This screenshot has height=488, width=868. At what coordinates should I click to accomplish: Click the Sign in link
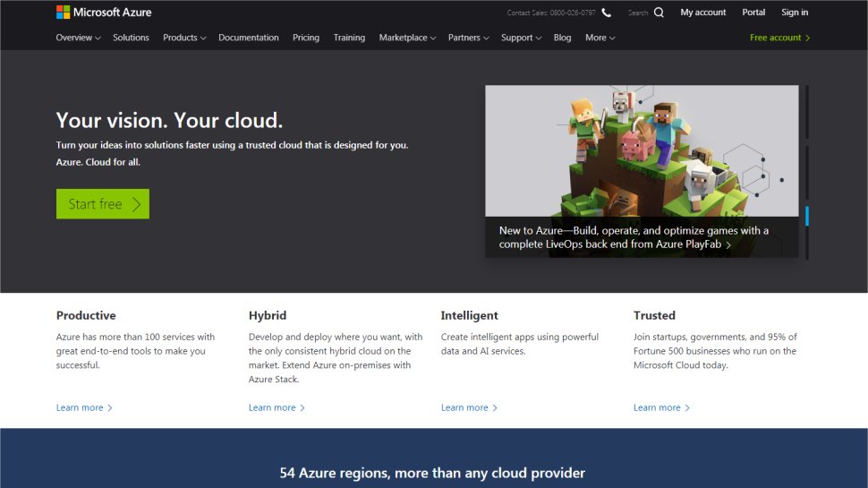[795, 13]
